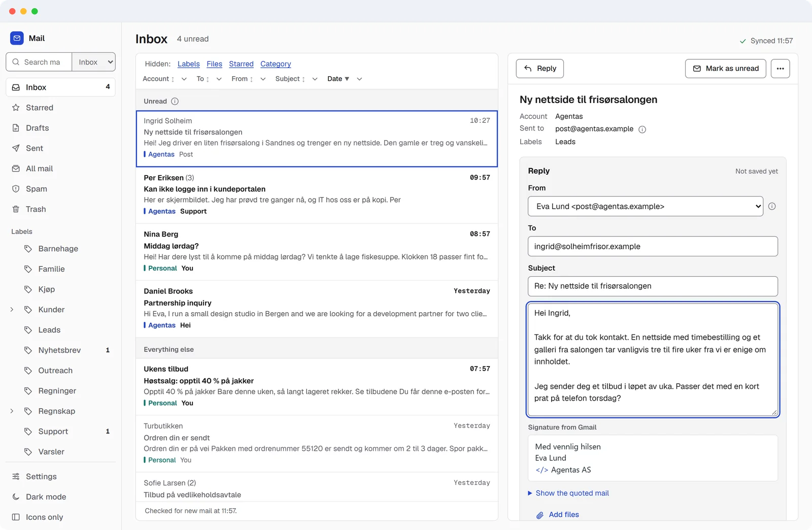Click the Reply button
Screen dimensions: 812x530
(540, 69)
